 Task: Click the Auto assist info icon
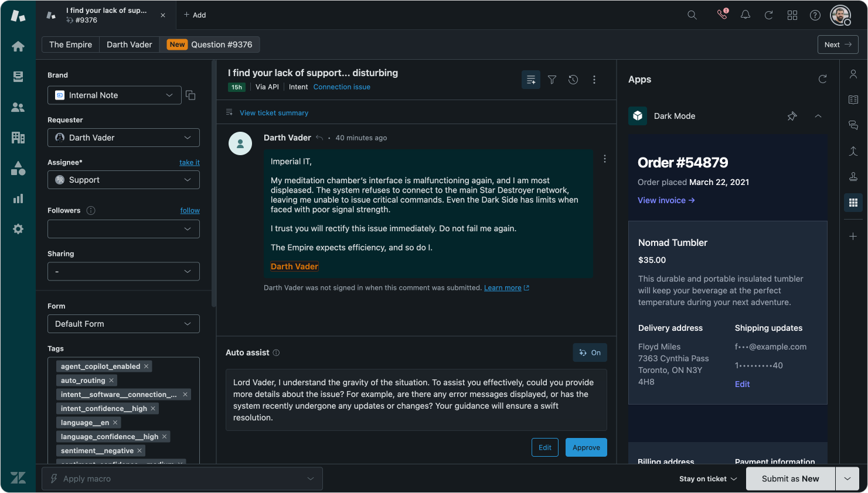pos(276,352)
